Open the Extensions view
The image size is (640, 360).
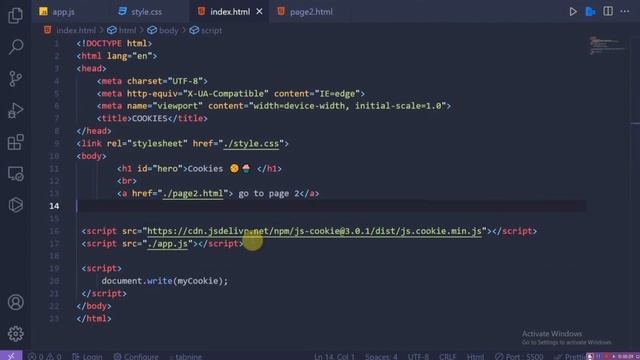point(16,142)
